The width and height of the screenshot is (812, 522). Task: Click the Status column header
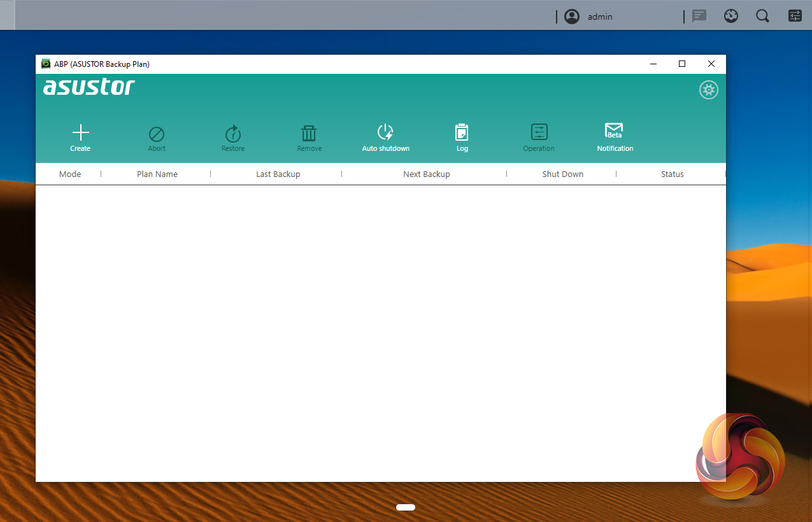click(673, 174)
